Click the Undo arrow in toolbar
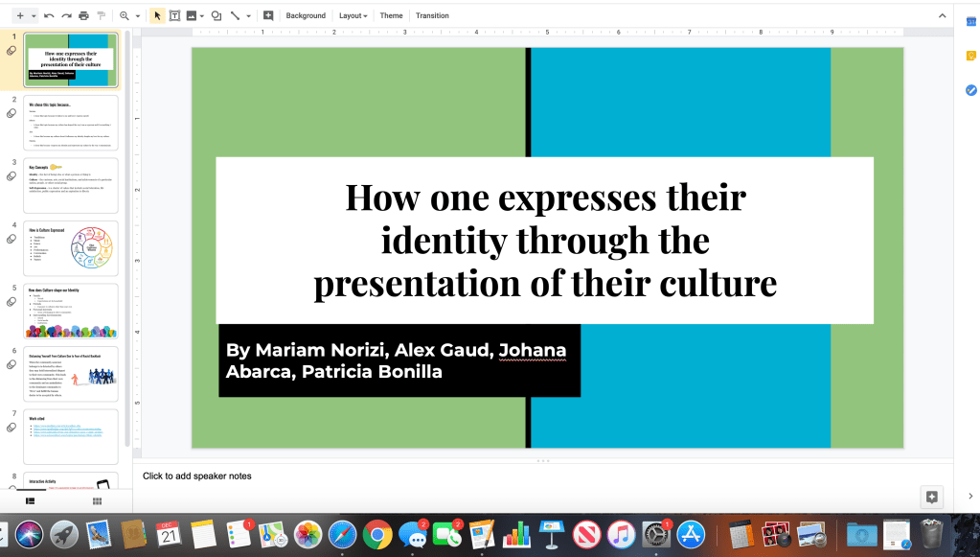 49,16
